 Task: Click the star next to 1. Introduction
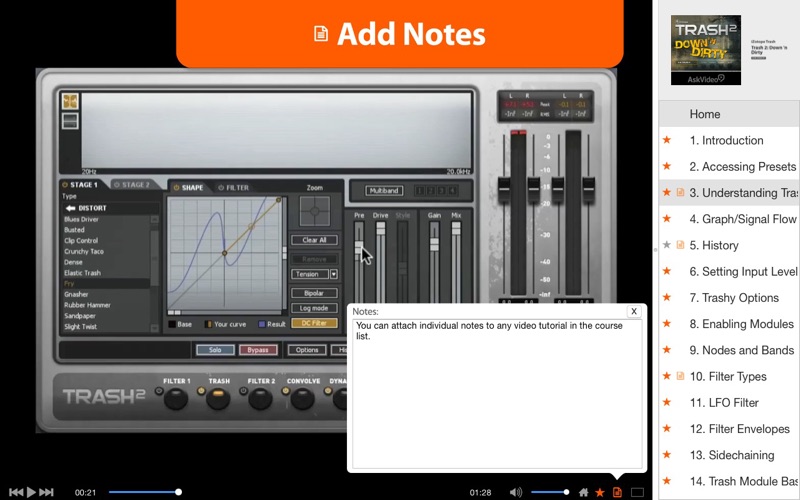coord(667,140)
